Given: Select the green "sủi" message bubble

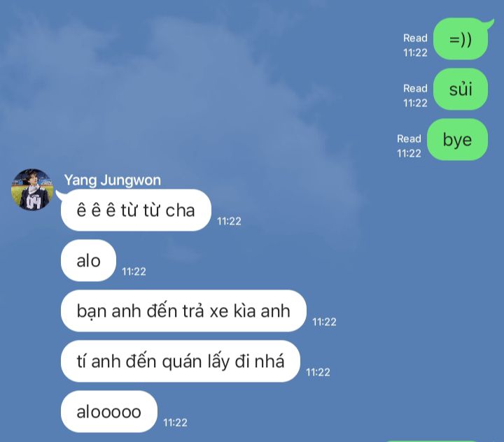Looking at the screenshot, I should (461, 90).
